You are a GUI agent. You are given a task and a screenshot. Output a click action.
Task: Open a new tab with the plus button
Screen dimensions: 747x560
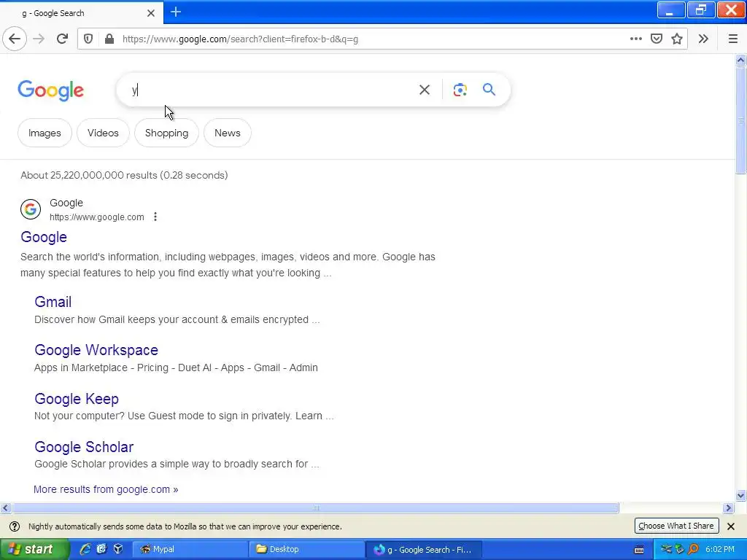click(x=176, y=12)
